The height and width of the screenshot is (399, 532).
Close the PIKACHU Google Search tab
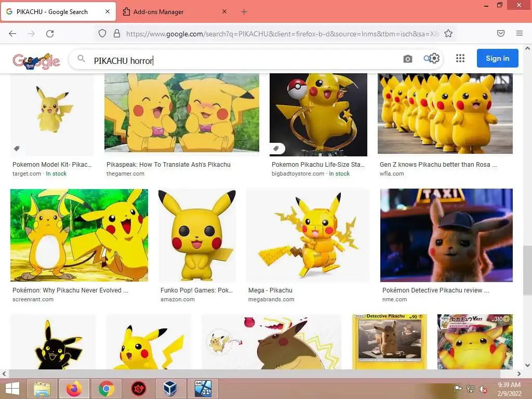pyautogui.click(x=108, y=11)
